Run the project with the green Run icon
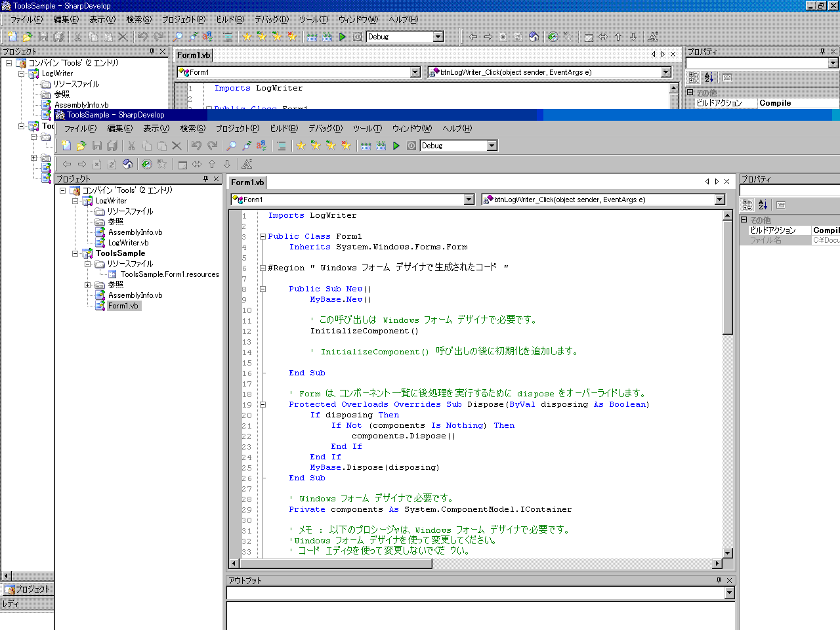 397,145
